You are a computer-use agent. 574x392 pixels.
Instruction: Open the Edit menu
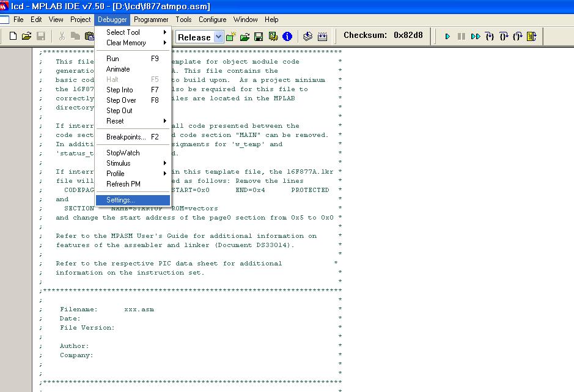[x=36, y=20]
